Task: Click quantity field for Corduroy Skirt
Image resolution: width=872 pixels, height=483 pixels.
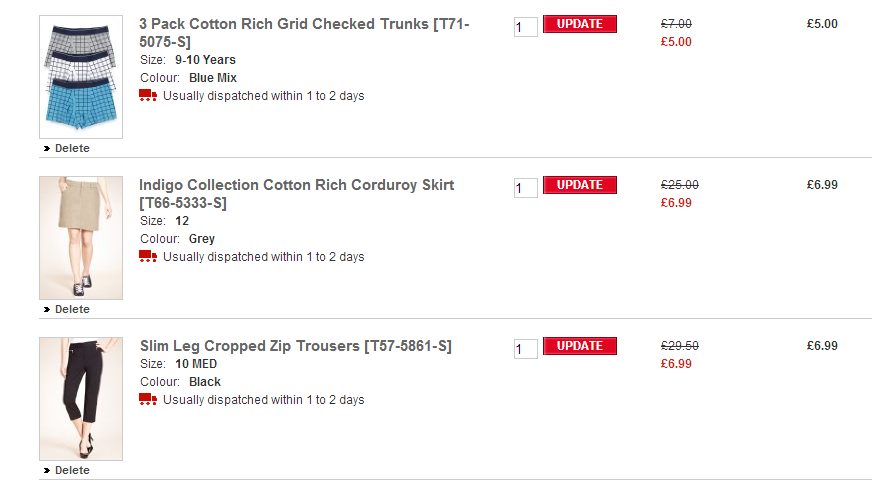Action: (x=525, y=188)
